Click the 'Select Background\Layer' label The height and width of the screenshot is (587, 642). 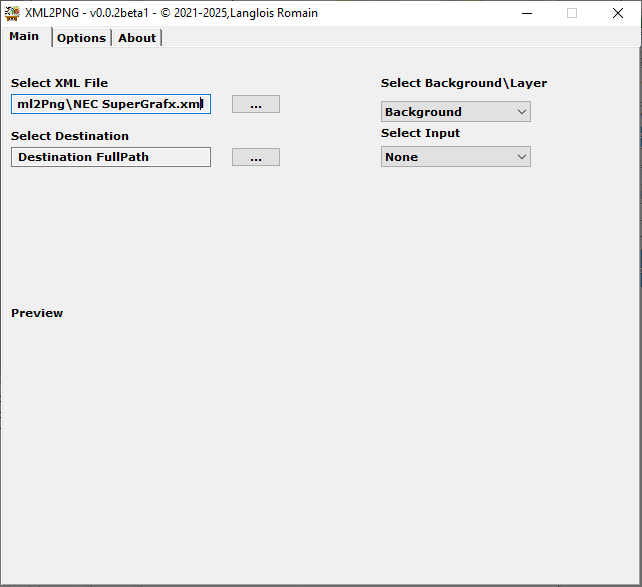pyautogui.click(x=464, y=83)
